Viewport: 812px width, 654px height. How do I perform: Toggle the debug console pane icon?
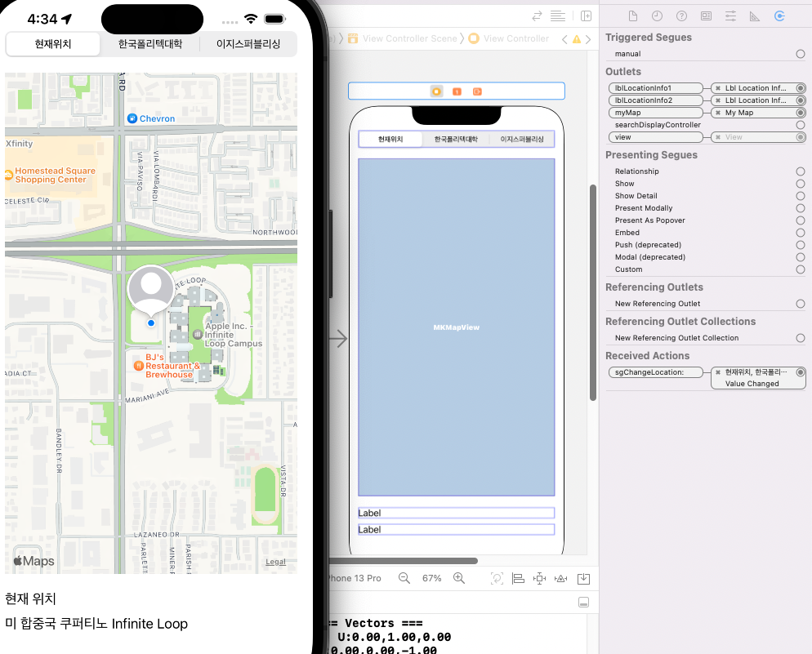click(x=583, y=603)
